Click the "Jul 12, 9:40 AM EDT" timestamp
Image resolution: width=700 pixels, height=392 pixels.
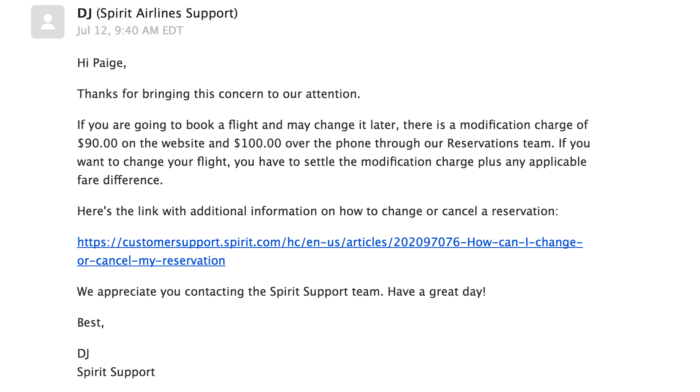tap(129, 30)
